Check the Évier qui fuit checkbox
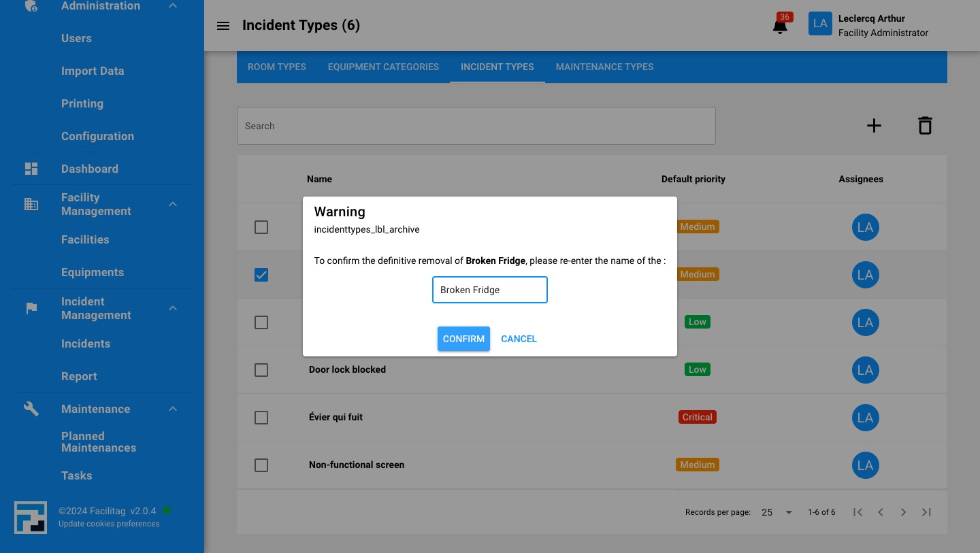 pos(261,418)
